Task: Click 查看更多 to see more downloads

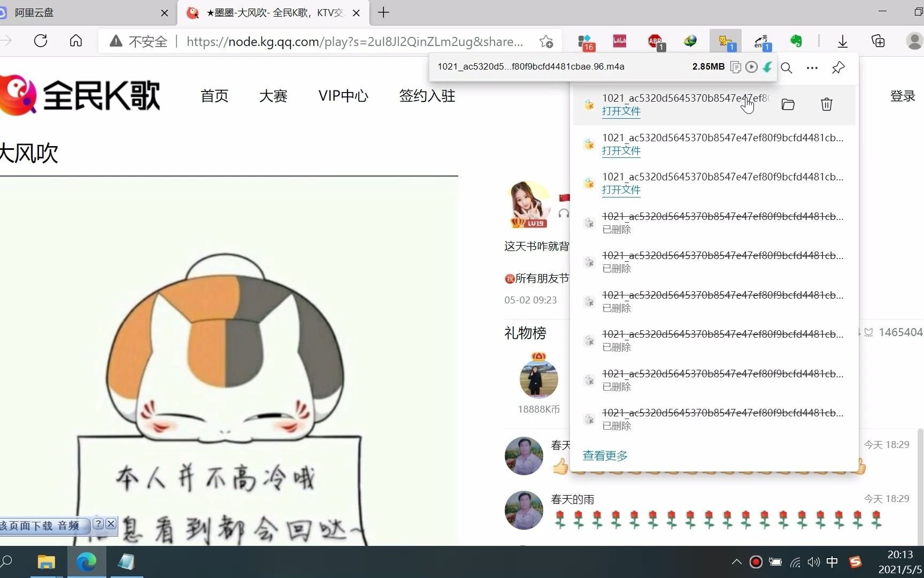Action: [605, 455]
